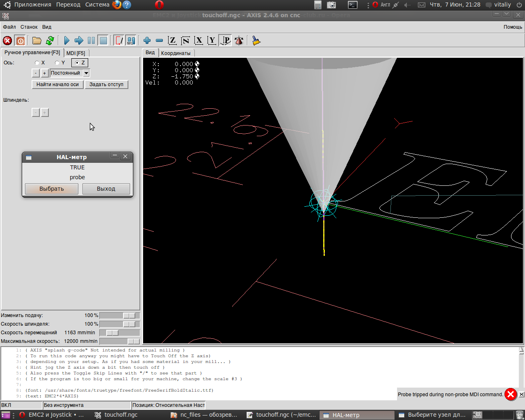The image size is (525, 420).
Task: Reload the current file
Action: [x=50, y=41]
